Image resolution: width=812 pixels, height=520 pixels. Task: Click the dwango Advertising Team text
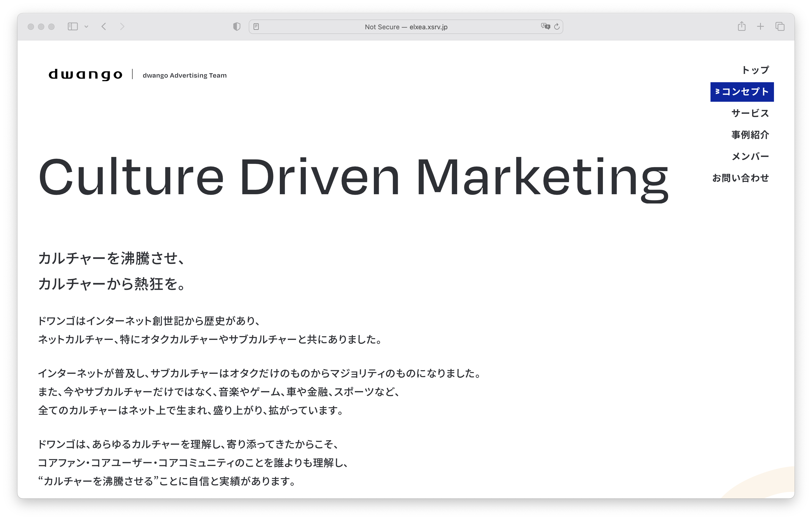coord(184,75)
